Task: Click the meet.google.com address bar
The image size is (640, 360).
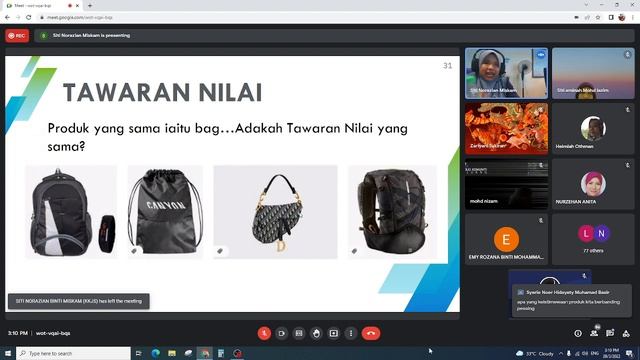Action: click(302, 18)
